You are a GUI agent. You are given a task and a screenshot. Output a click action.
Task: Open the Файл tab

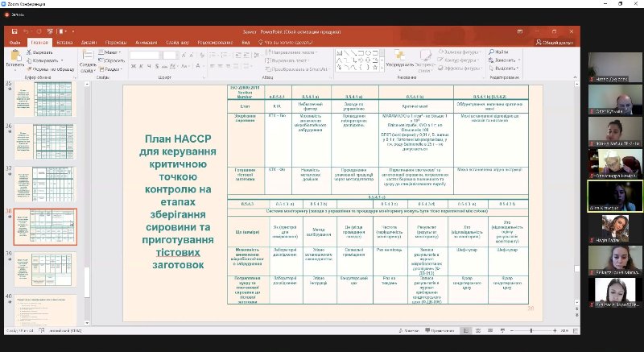[15, 43]
